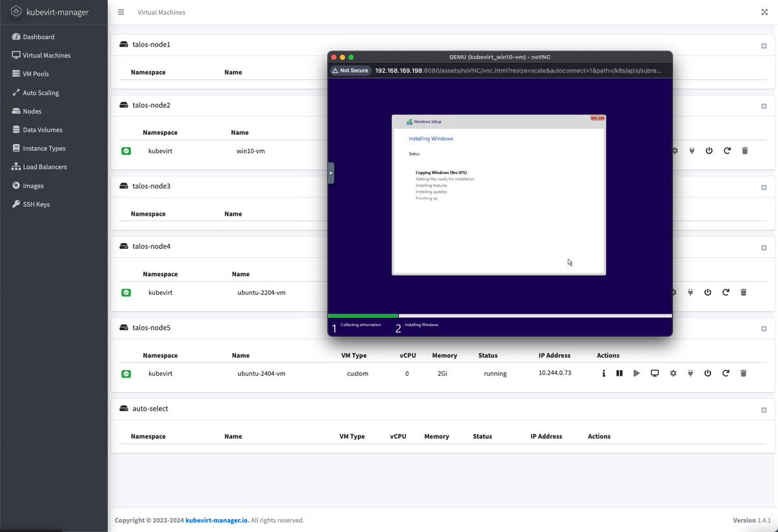Restart ubuntu-2404-vm
778x532 pixels.
click(726, 374)
